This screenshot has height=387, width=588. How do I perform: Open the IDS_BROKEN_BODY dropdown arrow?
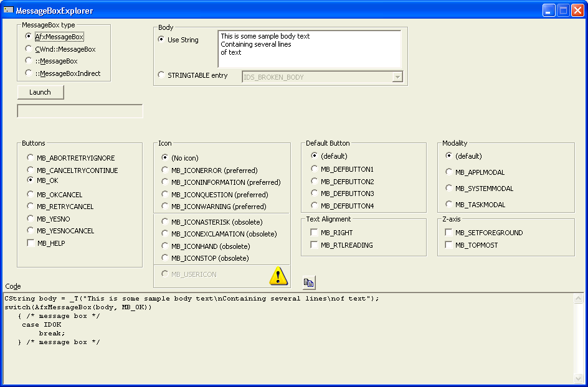coord(397,77)
